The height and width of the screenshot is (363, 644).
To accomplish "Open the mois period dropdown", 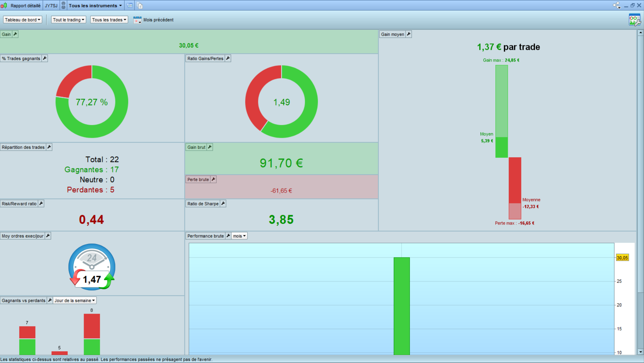I will tap(239, 236).
